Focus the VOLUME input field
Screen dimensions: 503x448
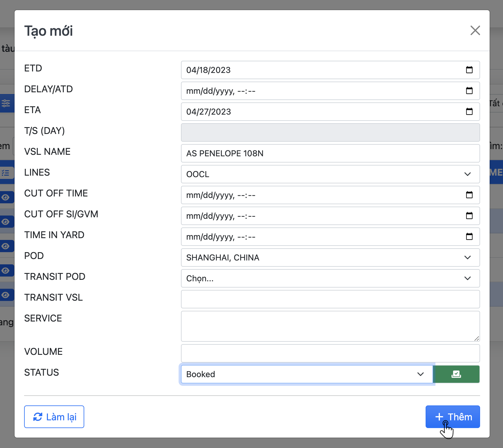[x=330, y=353]
